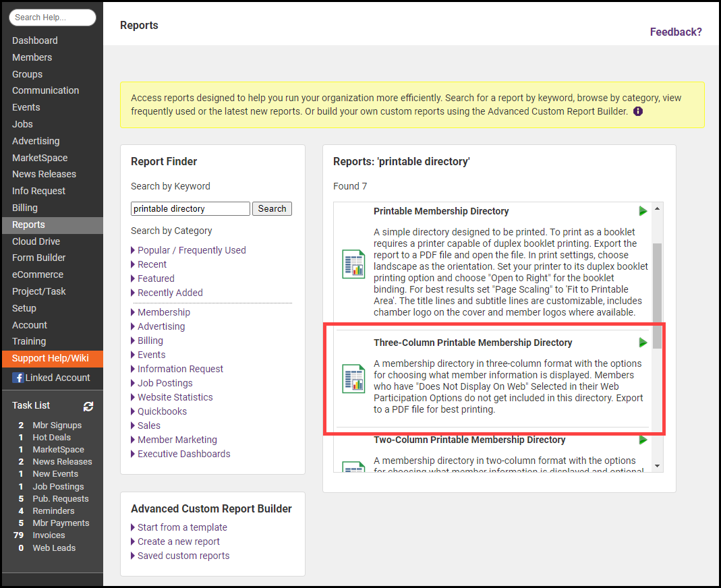Click the Printable Membership Directory spreadsheet icon
Screen dimensions: 721x588
point(353,264)
